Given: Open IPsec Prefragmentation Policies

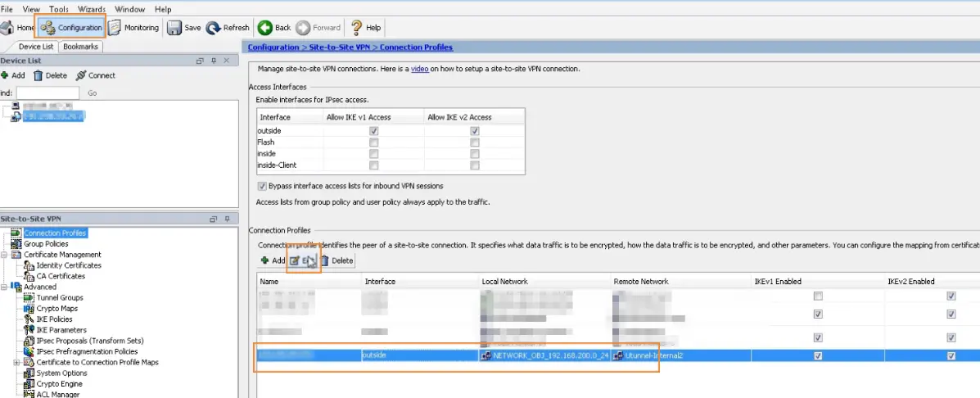Looking at the screenshot, I should pos(87,351).
